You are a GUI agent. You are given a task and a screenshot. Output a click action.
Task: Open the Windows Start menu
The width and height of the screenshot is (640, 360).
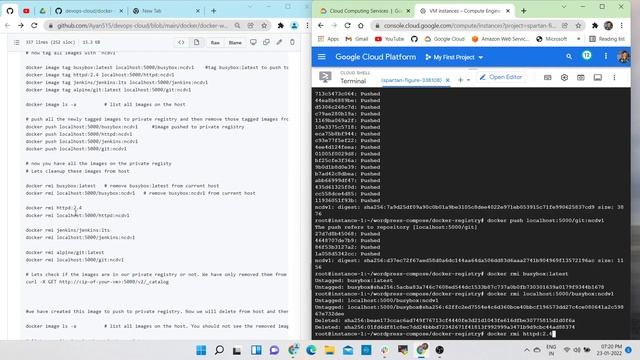coord(201,350)
